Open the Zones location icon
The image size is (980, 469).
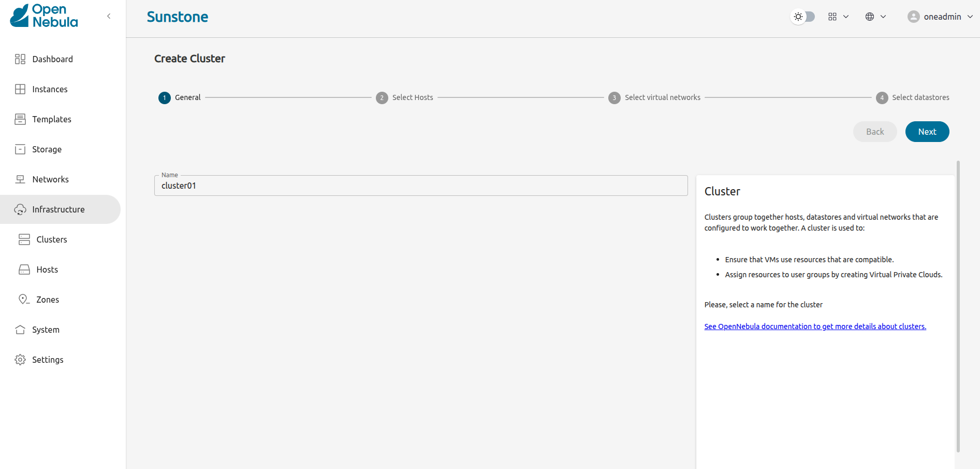[24, 299]
